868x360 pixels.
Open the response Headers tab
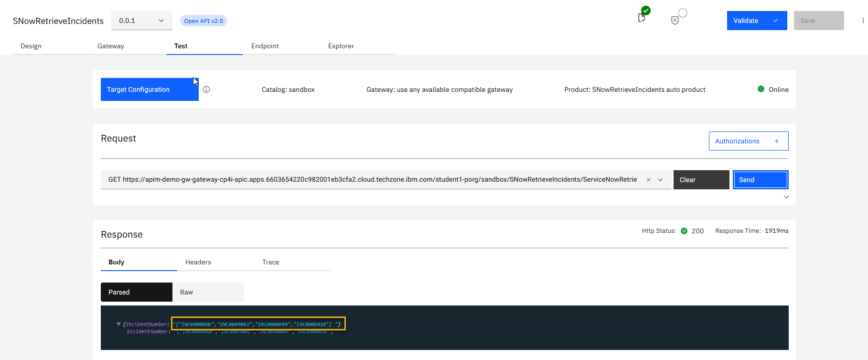198,262
